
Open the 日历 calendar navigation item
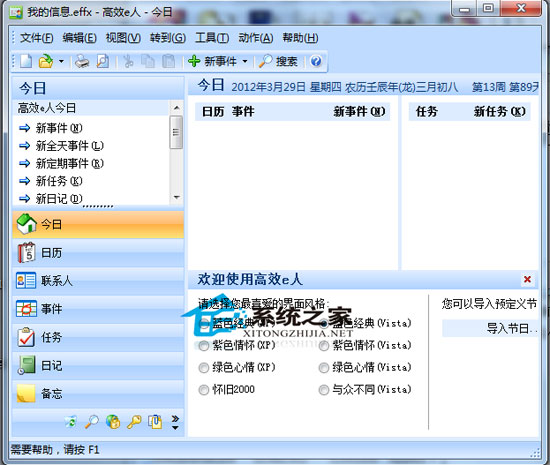(98, 253)
